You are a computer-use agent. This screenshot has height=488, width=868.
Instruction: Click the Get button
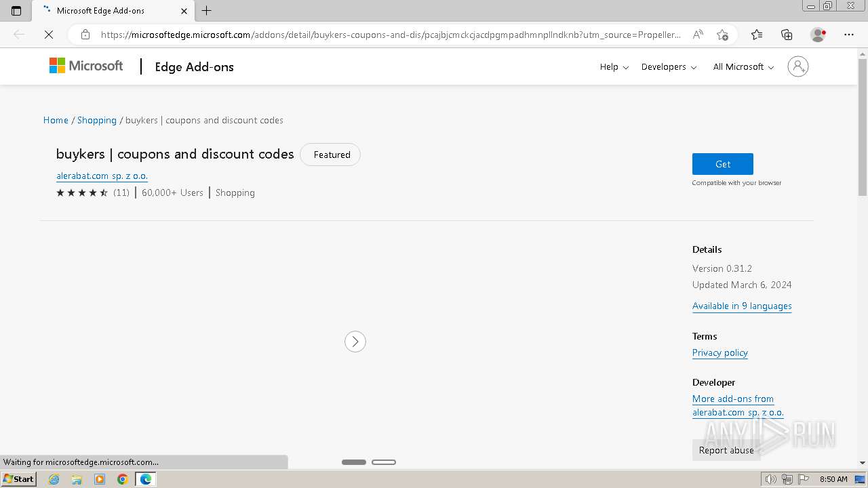723,164
